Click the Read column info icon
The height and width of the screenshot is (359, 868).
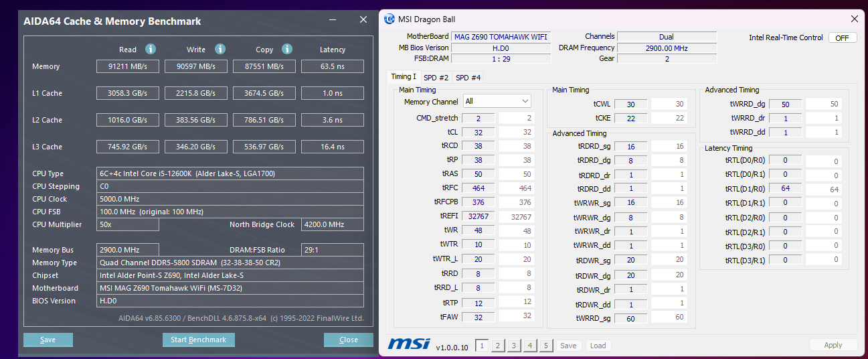coord(151,49)
